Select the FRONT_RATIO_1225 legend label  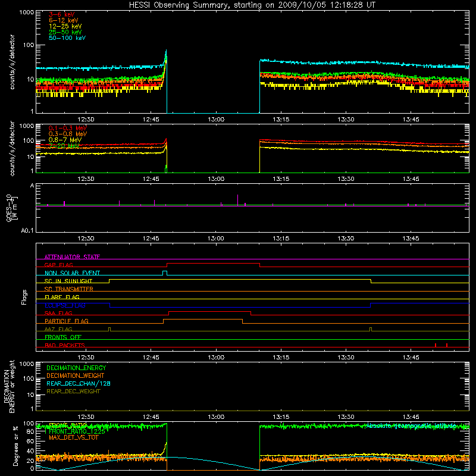77,431
